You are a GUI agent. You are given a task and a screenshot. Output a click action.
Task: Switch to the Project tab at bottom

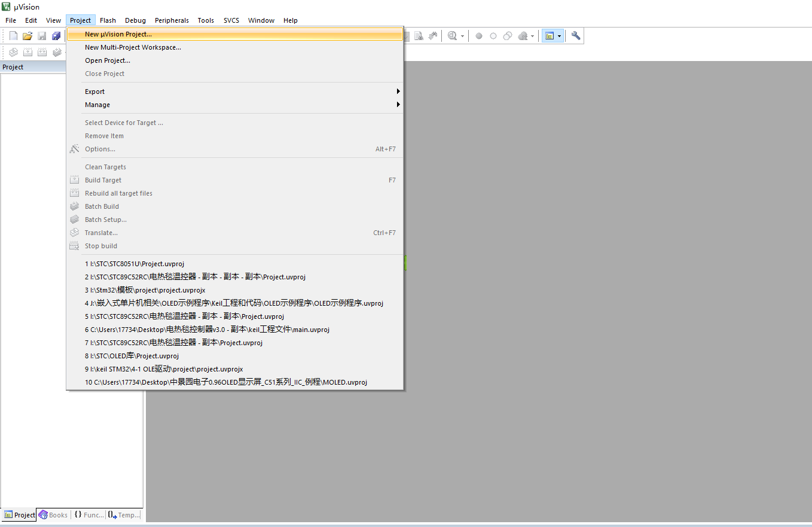point(20,515)
